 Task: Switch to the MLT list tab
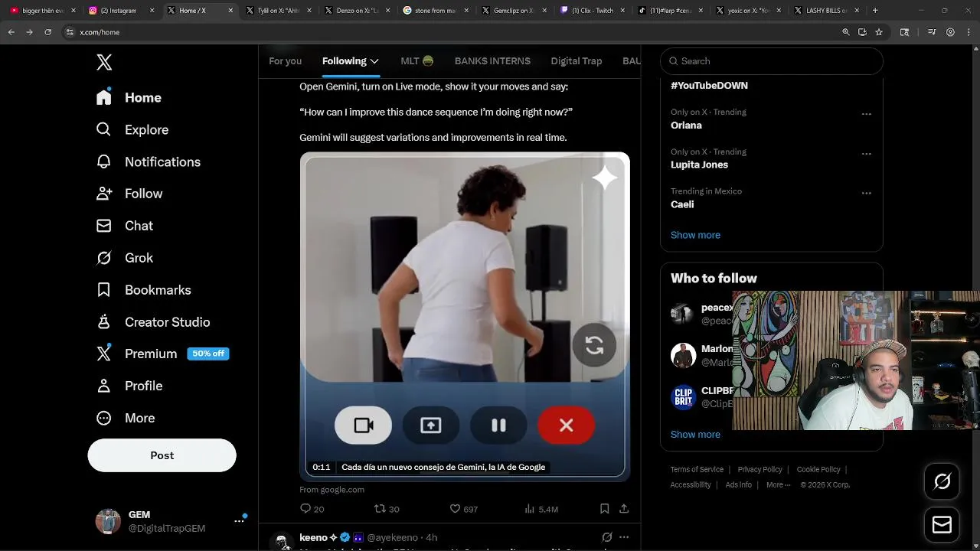[x=417, y=61]
